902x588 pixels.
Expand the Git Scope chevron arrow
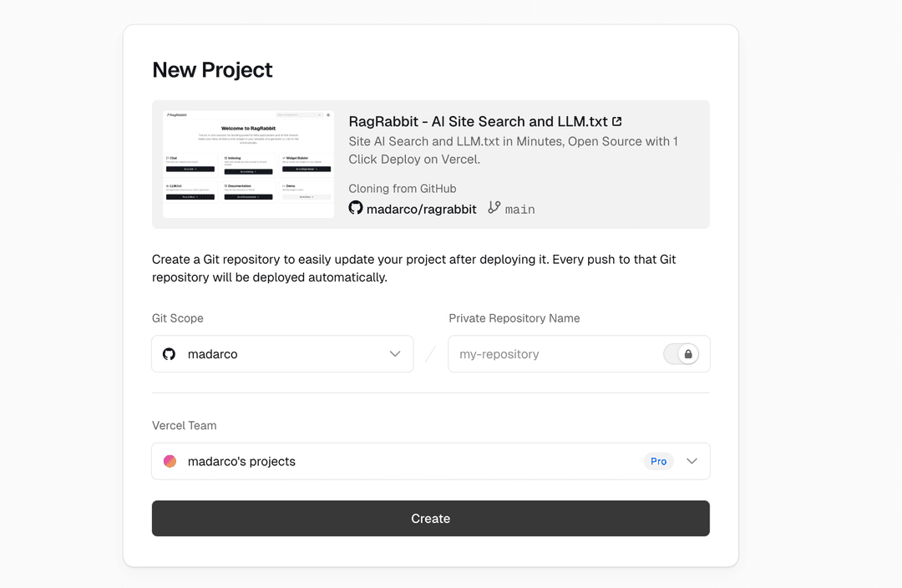[395, 354]
